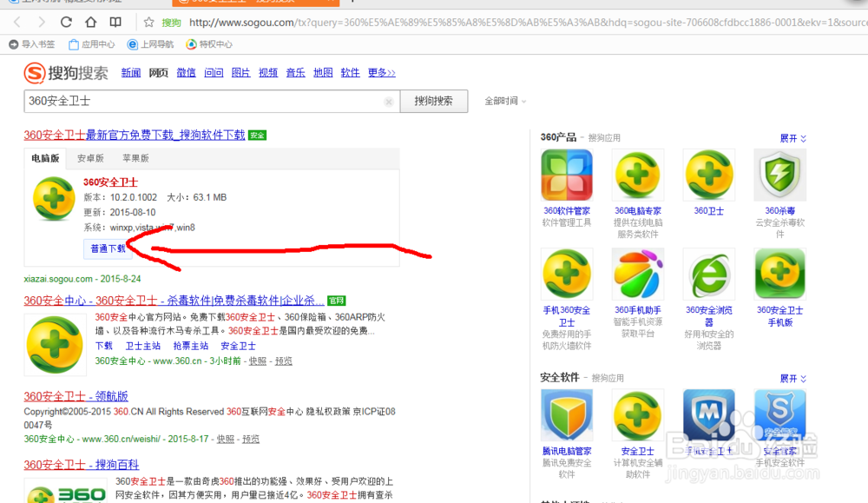Click the 腾讯电脑管家 text label
This screenshot has width=868, height=503.
pyautogui.click(x=567, y=452)
